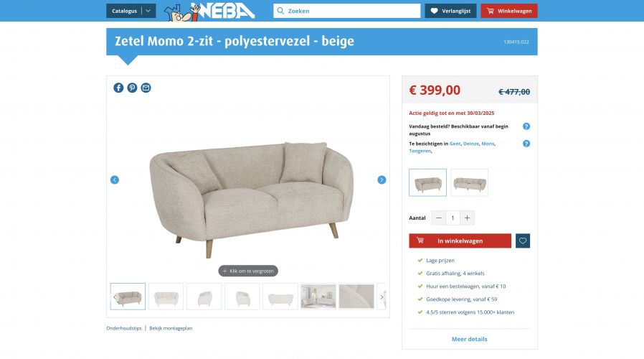Share product on Facebook
This screenshot has height=359, width=644.
(x=118, y=88)
